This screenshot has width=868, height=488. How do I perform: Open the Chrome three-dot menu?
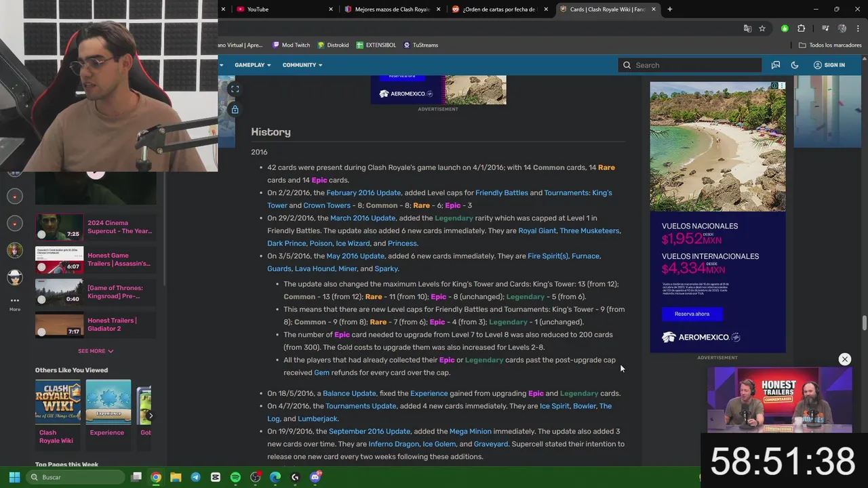pyautogui.click(x=859, y=28)
